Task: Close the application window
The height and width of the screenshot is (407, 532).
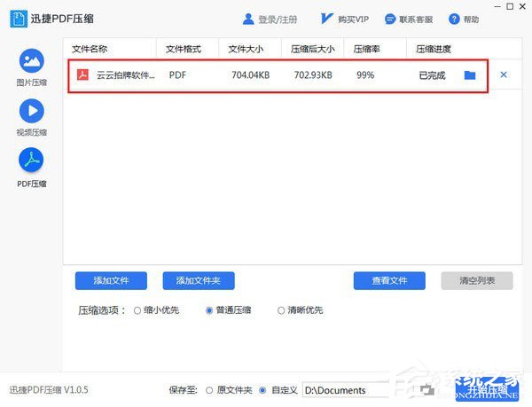Action: 523,6
